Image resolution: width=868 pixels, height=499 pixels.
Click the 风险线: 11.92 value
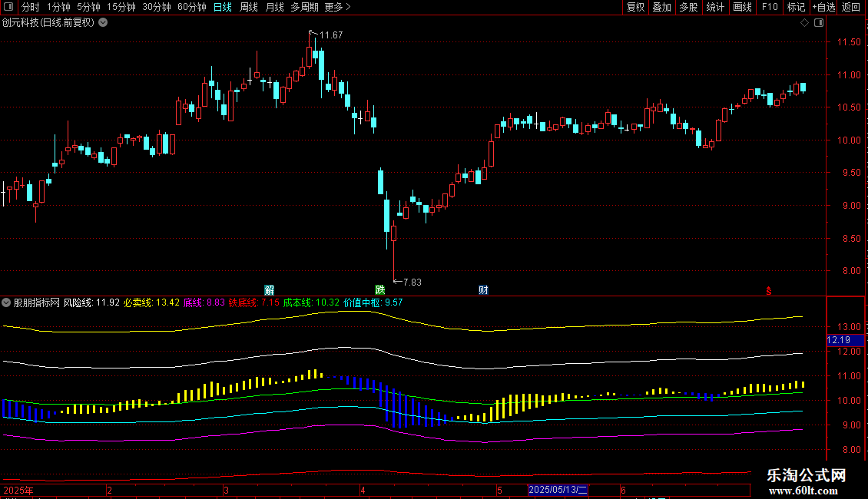(91, 302)
